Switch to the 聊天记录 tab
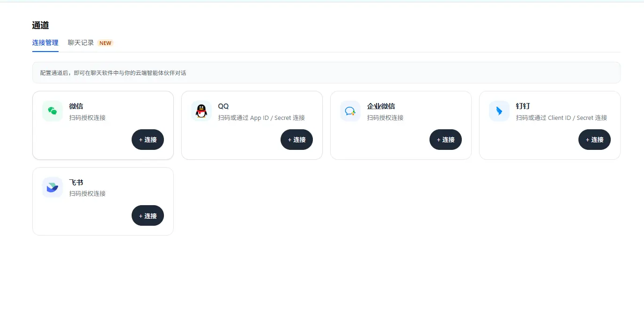Image resolution: width=644 pixels, height=311 pixels. [x=81, y=43]
